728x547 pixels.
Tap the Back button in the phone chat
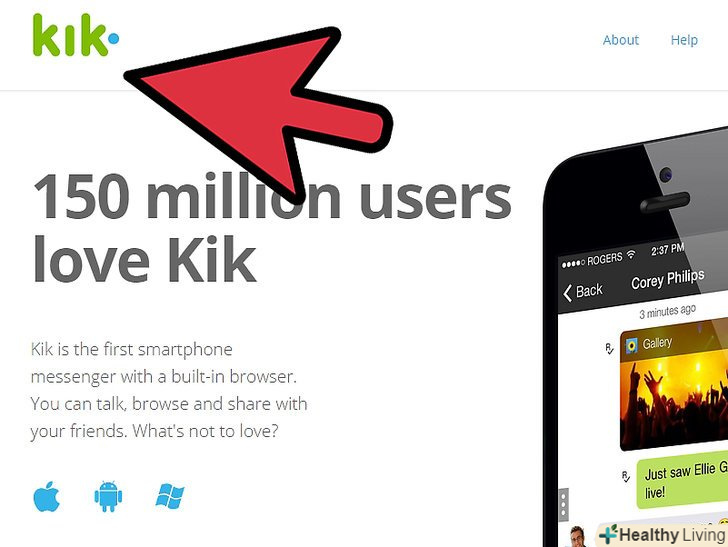pos(583,292)
